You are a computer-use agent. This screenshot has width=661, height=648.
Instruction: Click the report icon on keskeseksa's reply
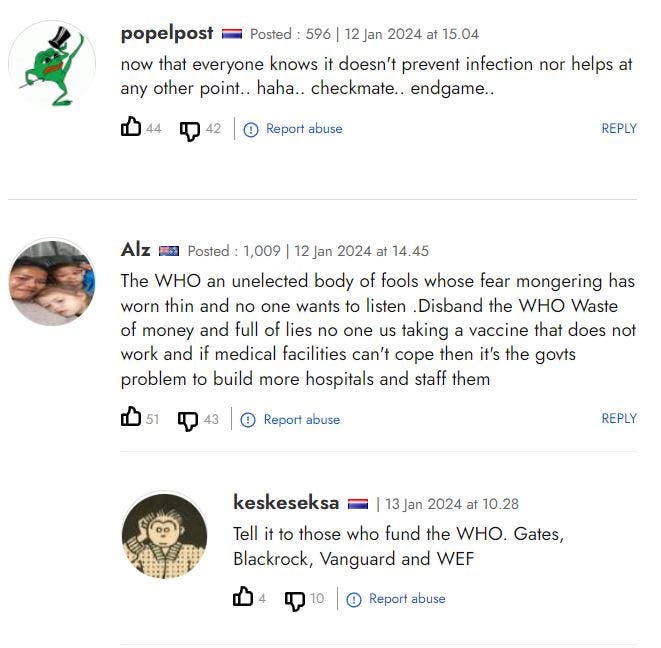(x=354, y=600)
